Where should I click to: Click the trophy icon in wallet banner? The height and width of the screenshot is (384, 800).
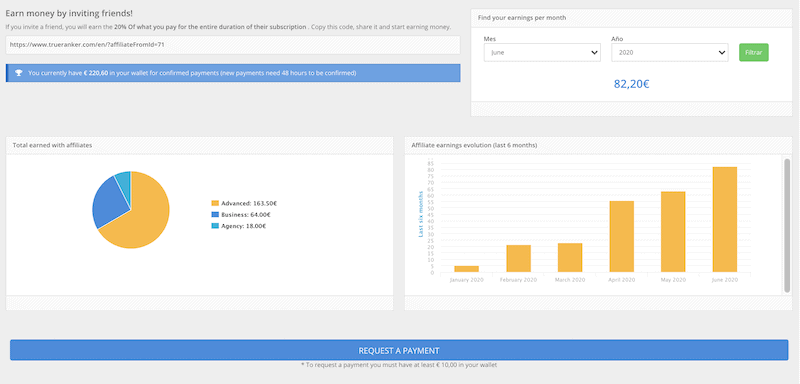pyautogui.click(x=19, y=73)
